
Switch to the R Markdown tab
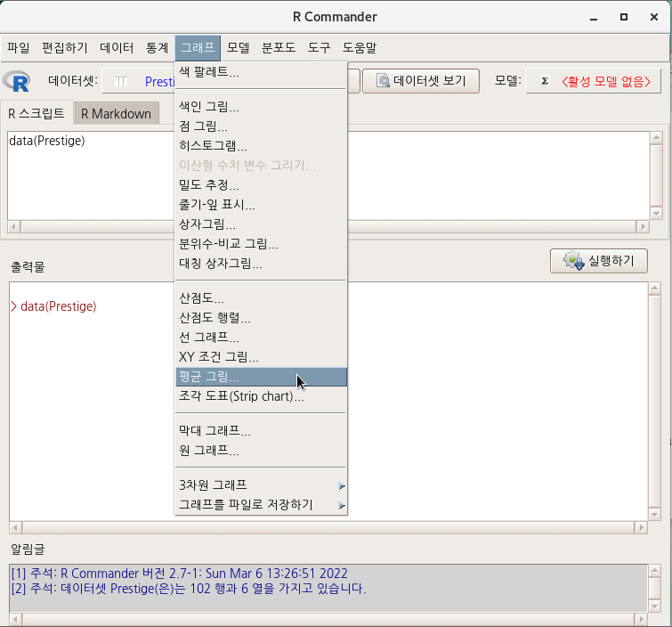click(116, 114)
